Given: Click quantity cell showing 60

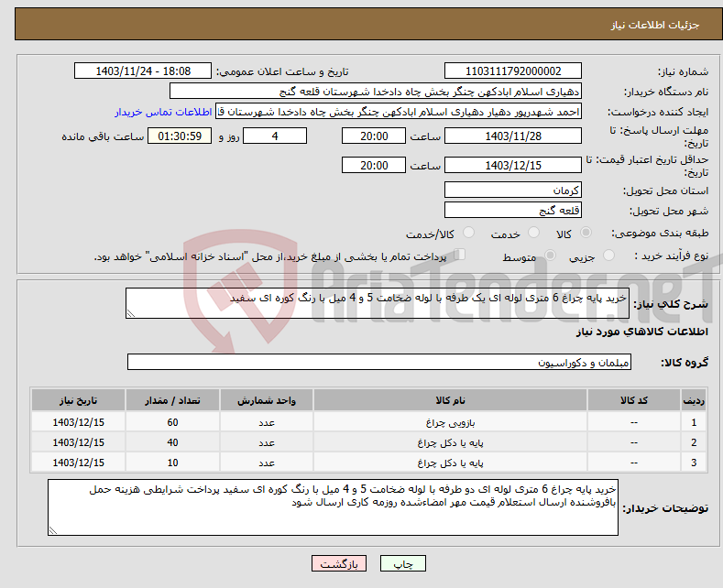Looking at the screenshot, I should 172,422.
